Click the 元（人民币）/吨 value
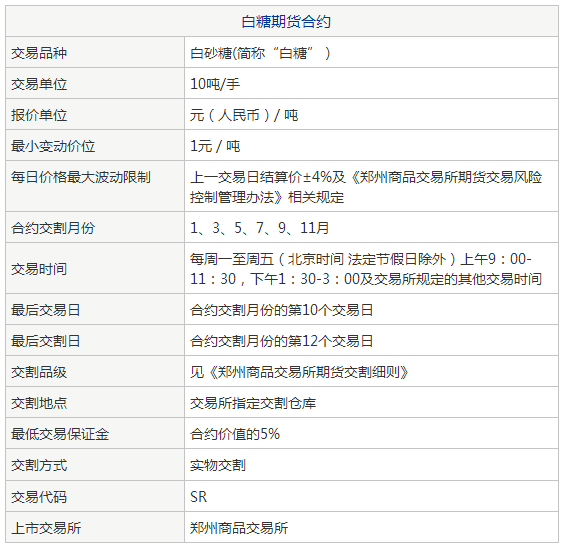The width and height of the screenshot is (564, 549). click(x=244, y=115)
